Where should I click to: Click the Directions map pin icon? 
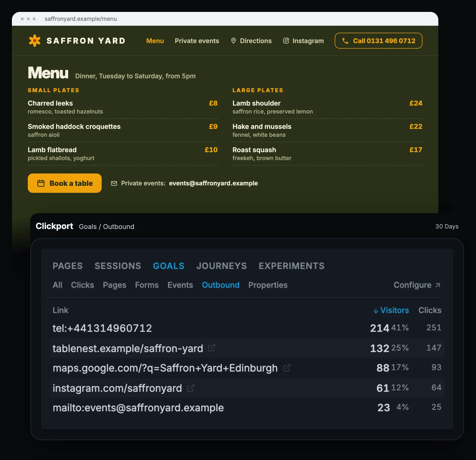(233, 41)
